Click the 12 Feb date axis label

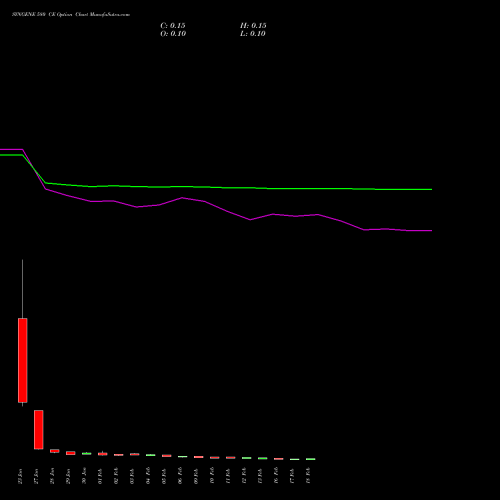245,476
